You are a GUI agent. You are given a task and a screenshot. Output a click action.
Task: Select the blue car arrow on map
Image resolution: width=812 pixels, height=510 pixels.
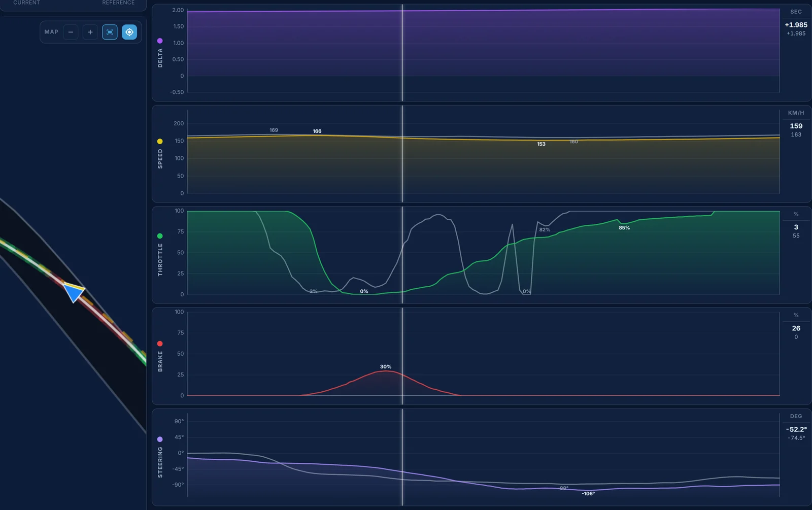click(75, 292)
